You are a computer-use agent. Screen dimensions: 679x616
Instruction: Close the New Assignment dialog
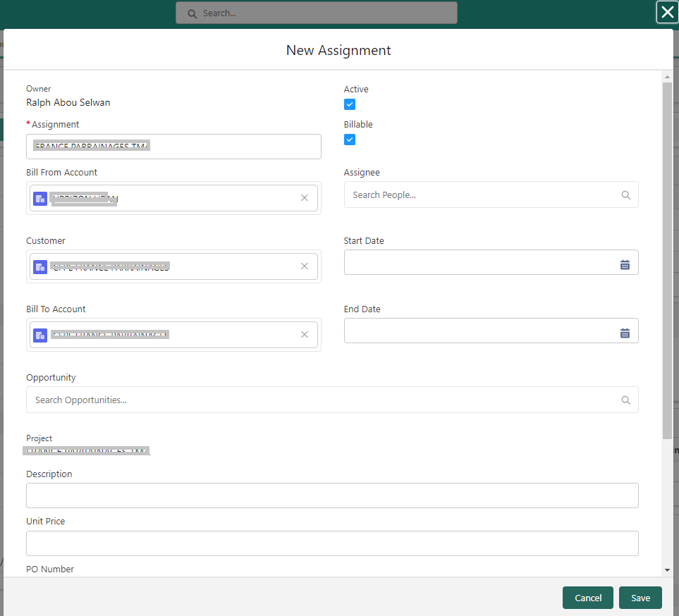click(x=667, y=12)
